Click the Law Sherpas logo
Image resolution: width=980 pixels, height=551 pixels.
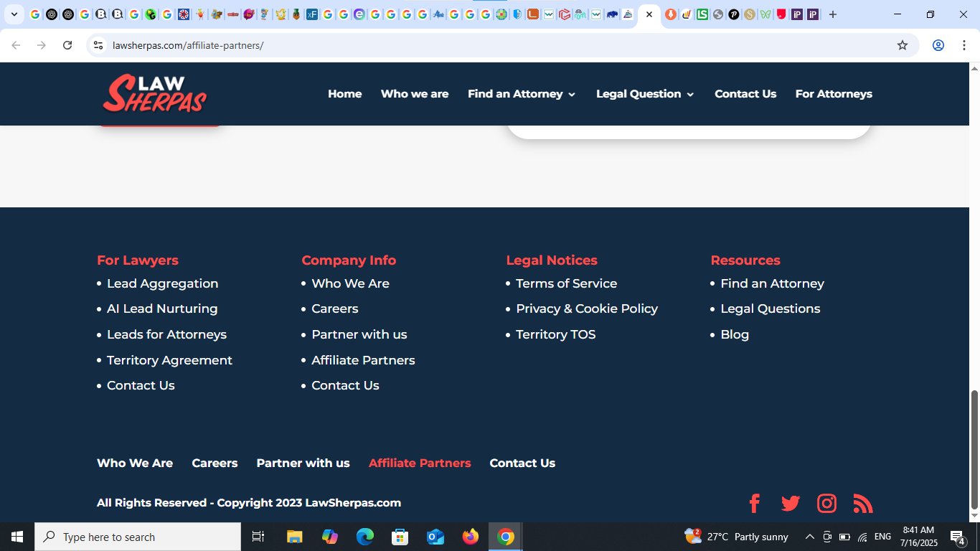coord(154,93)
